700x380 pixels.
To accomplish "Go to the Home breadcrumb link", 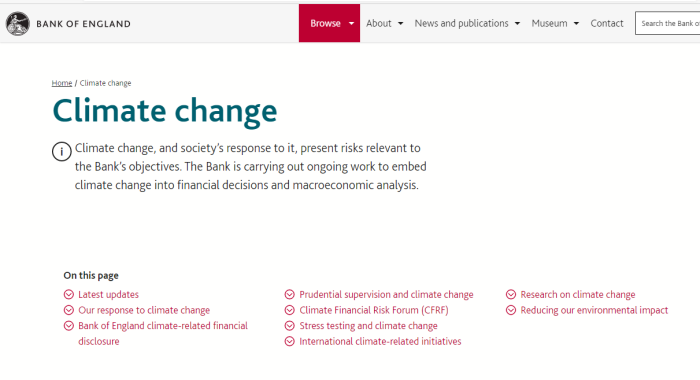I will [x=62, y=83].
